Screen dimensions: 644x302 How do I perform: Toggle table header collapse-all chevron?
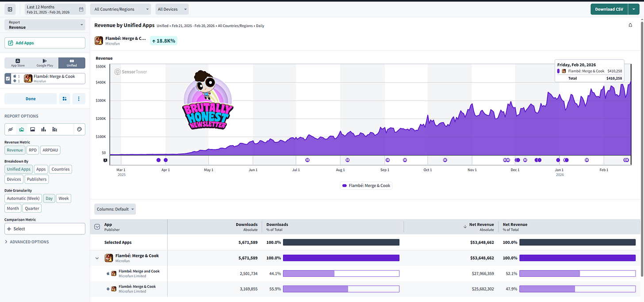97,227
